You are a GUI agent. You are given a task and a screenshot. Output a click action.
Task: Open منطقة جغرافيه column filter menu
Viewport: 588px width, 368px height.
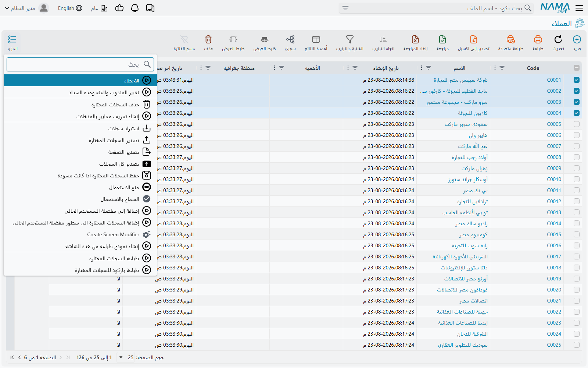coord(208,68)
